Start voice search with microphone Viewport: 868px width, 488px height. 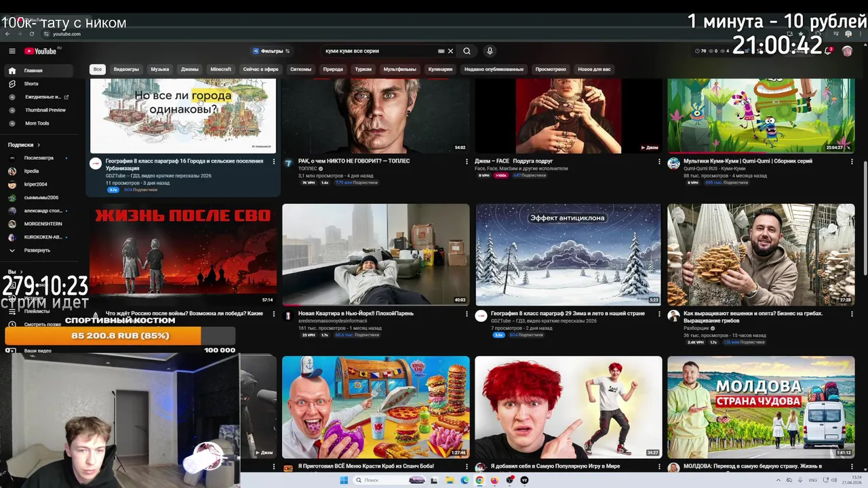(490, 51)
